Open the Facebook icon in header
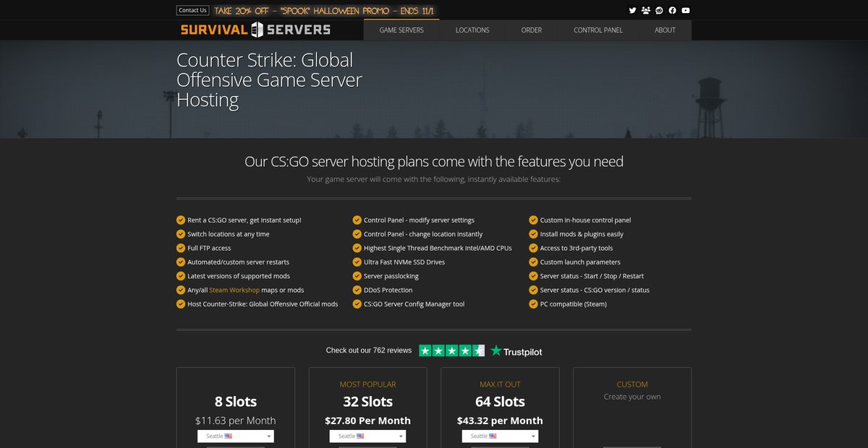The height and width of the screenshot is (448, 868). pyautogui.click(x=673, y=10)
